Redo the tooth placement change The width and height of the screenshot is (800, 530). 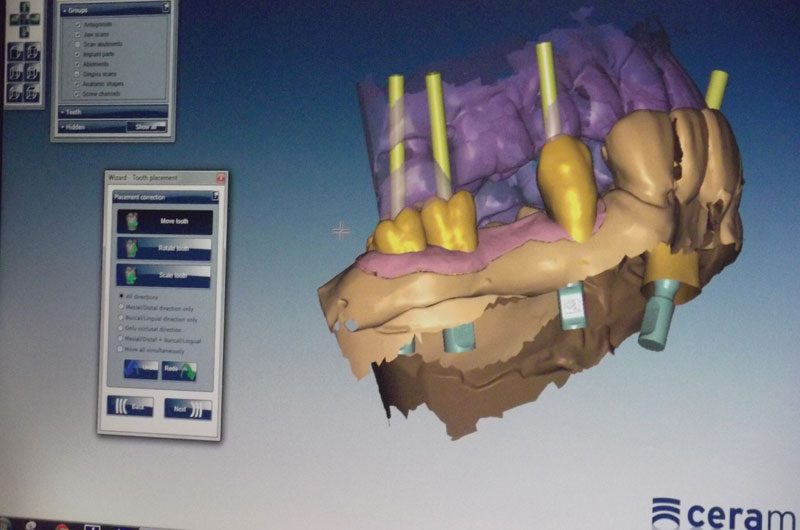[x=179, y=370]
